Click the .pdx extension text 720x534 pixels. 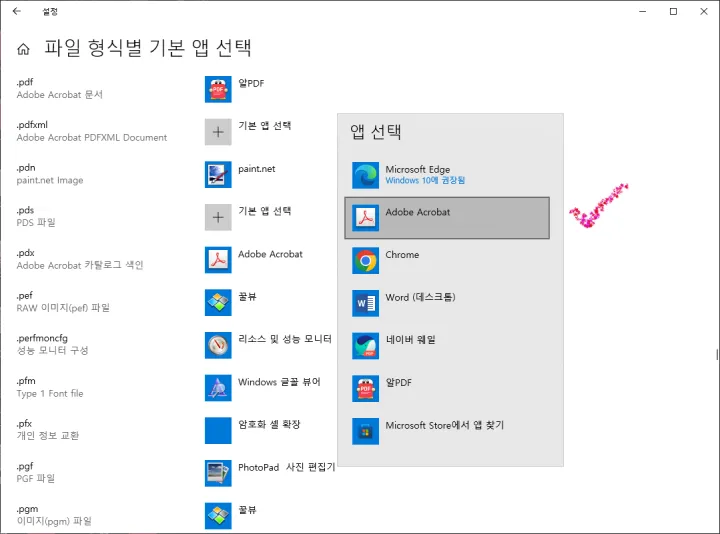coord(26,253)
